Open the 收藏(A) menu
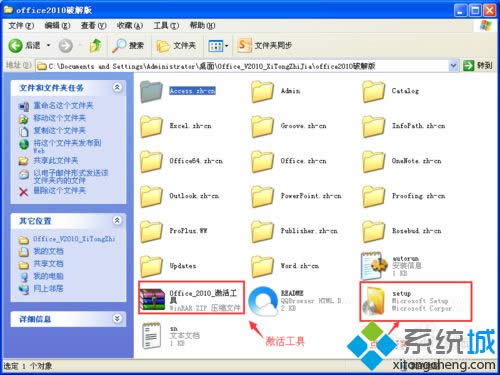 [x=130, y=25]
